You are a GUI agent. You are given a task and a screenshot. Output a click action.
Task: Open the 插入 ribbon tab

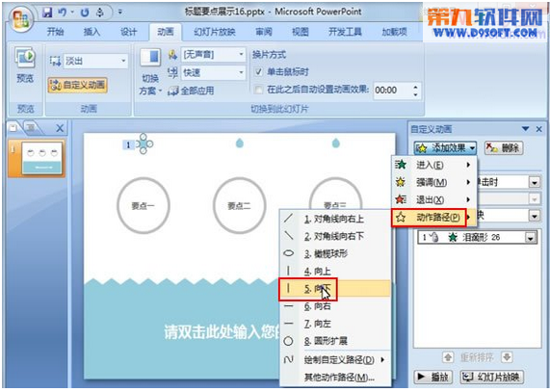coord(92,32)
